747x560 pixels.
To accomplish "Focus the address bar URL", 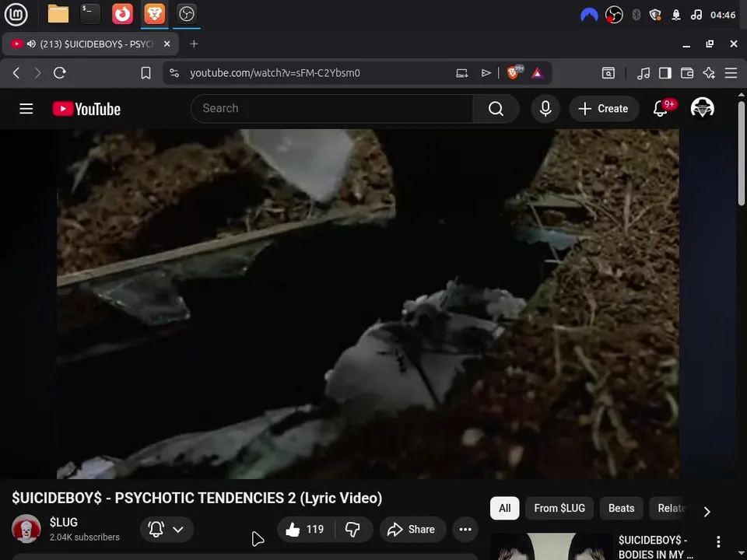I will click(x=275, y=73).
